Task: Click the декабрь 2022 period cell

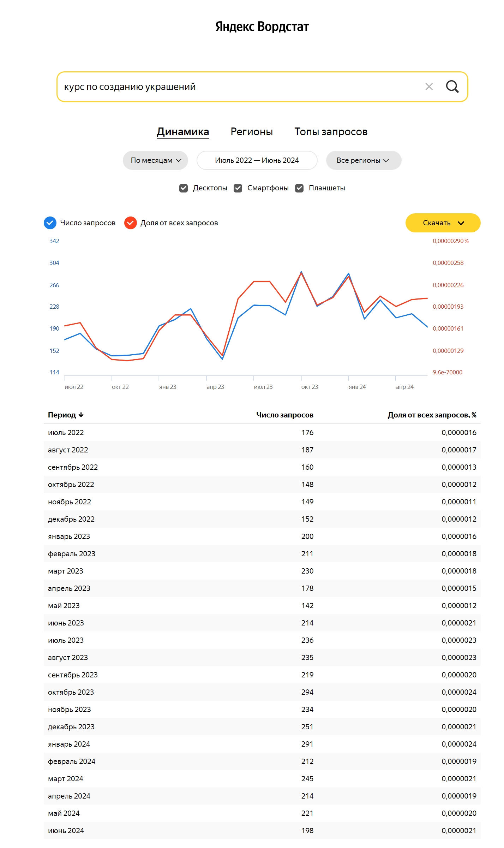Action: pyautogui.click(x=71, y=519)
